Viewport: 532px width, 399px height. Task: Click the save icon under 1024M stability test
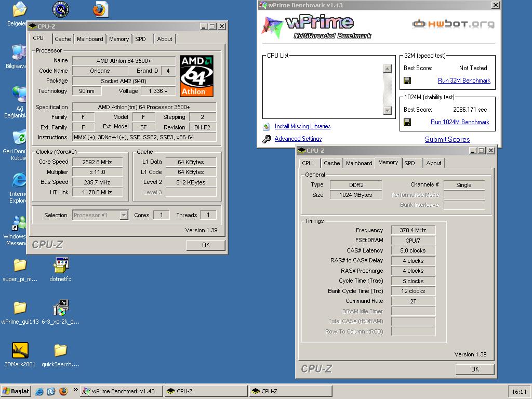pos(407,122)
